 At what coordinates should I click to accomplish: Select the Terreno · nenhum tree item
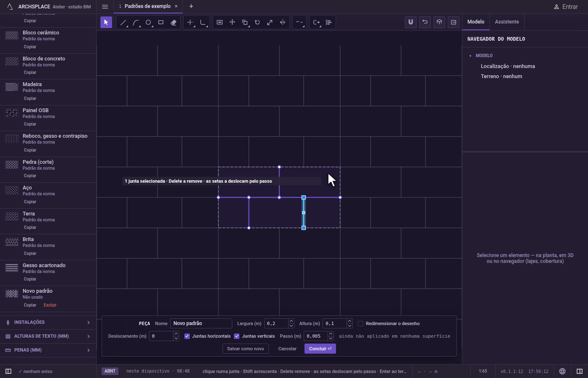click(x=501, y=76)
